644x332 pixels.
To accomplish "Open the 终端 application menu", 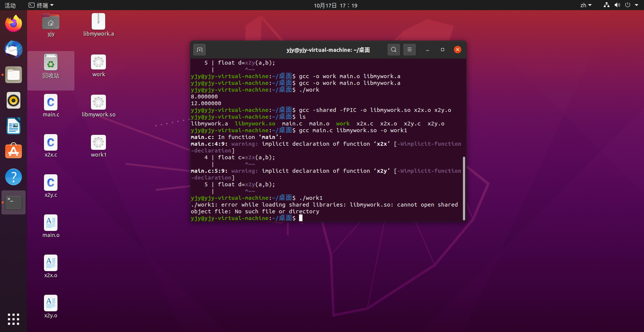I will [x=41, y=5].
